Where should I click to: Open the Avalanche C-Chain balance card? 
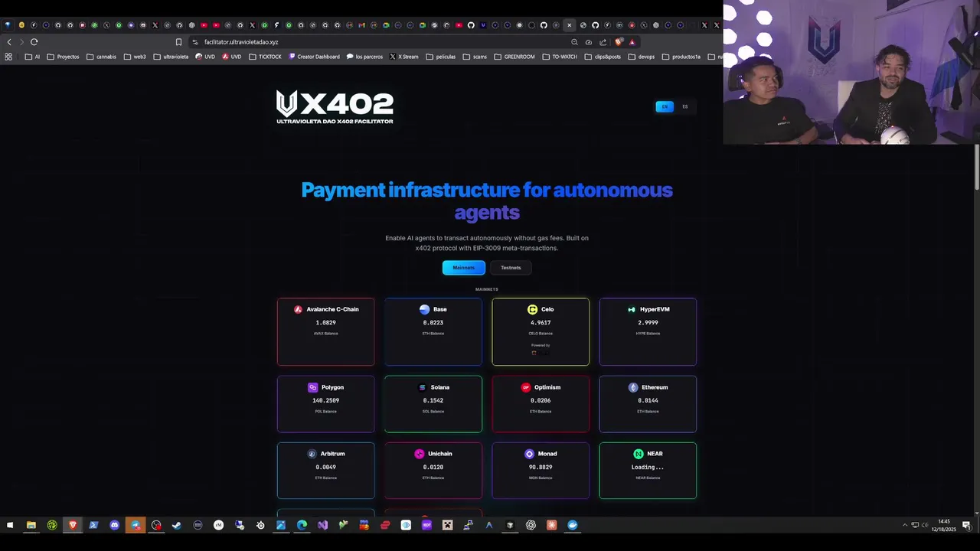[x=326, y=331]
